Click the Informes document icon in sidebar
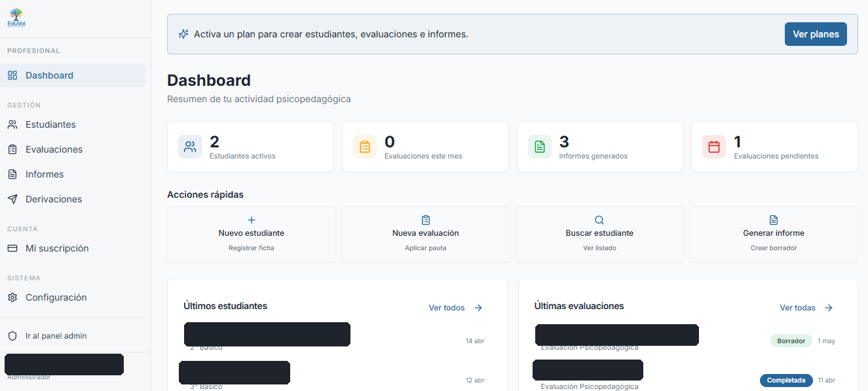This screenshot has height=391, width=868. coord(12,174)
